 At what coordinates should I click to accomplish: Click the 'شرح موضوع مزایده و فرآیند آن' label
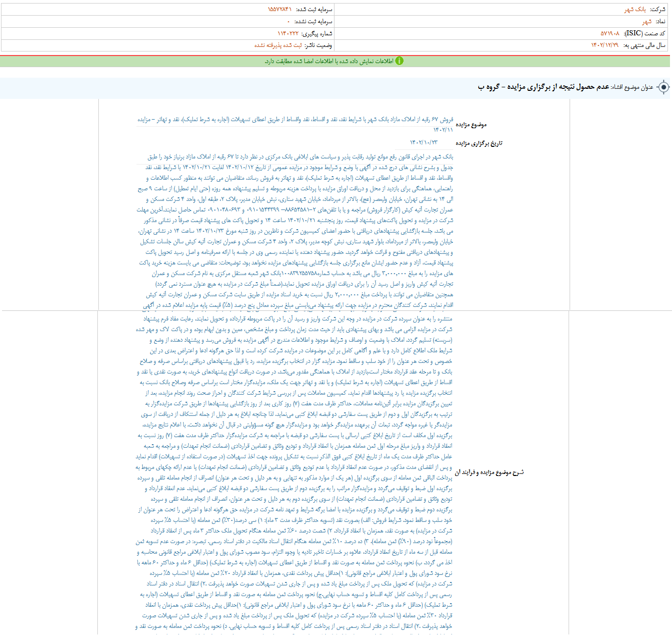(489, 472)
